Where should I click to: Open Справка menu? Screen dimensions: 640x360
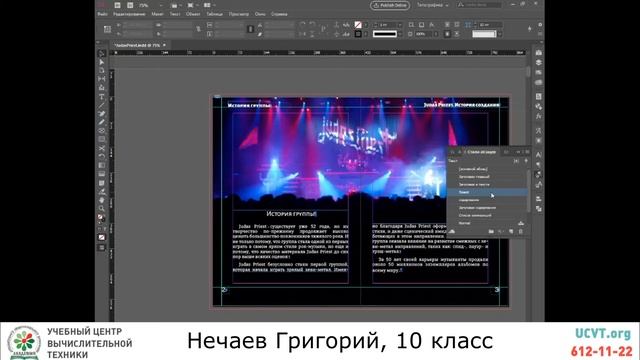(x=279, y=14)
